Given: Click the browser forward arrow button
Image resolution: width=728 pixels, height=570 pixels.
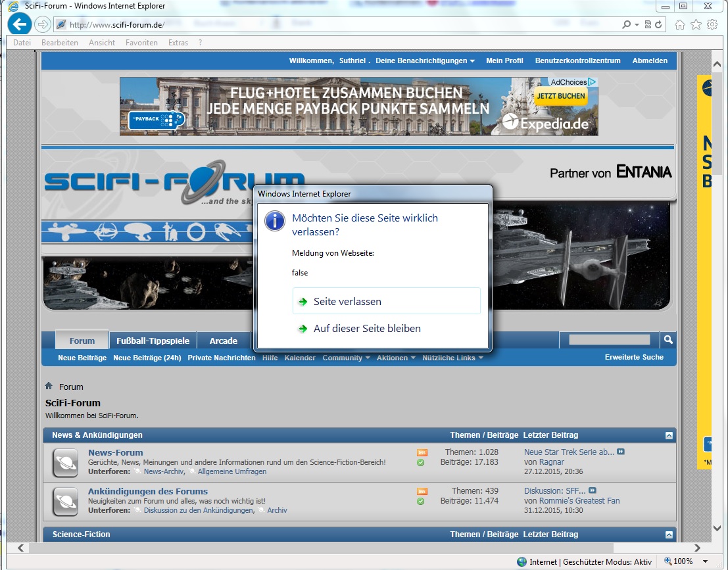Looking at the screenshot, I should [x=43, y=25].
